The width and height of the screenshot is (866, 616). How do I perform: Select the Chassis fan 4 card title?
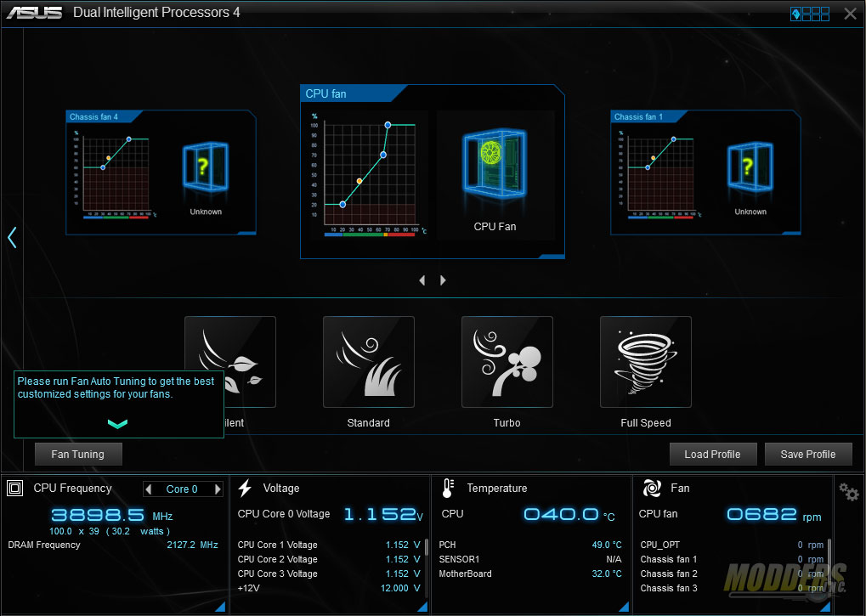[93, 117]
